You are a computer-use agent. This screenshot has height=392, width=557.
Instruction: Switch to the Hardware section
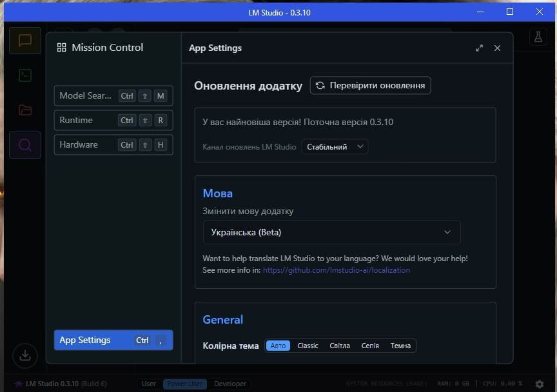113,144
